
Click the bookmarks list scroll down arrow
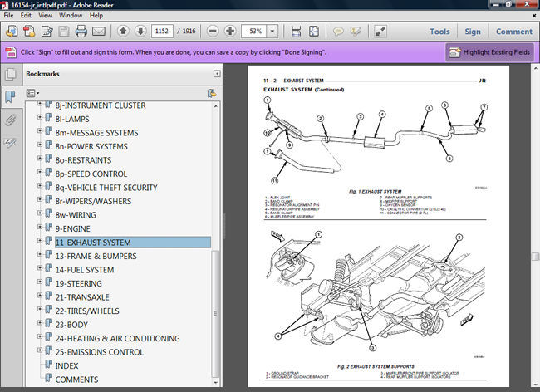point(216,382)
